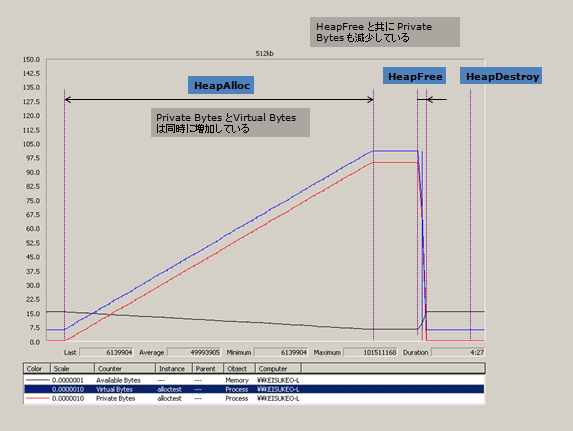Click the 512kb graph title
The width and height of the screenshot is (573, 431).
tap(265, 53)
